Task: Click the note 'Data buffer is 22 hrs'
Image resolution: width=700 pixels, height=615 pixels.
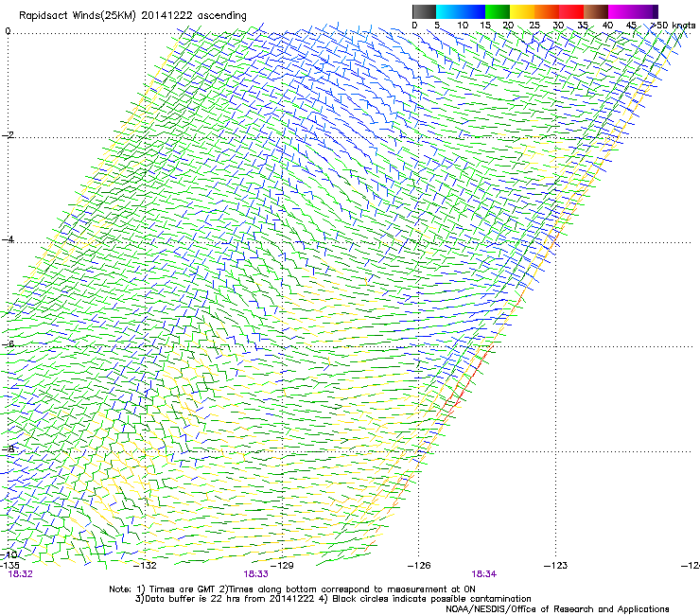Action: pos(191,599)
